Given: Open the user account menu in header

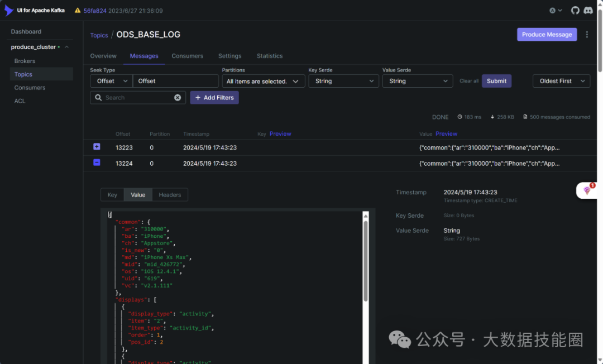Looking at the screenshot, I should (556, 11).
